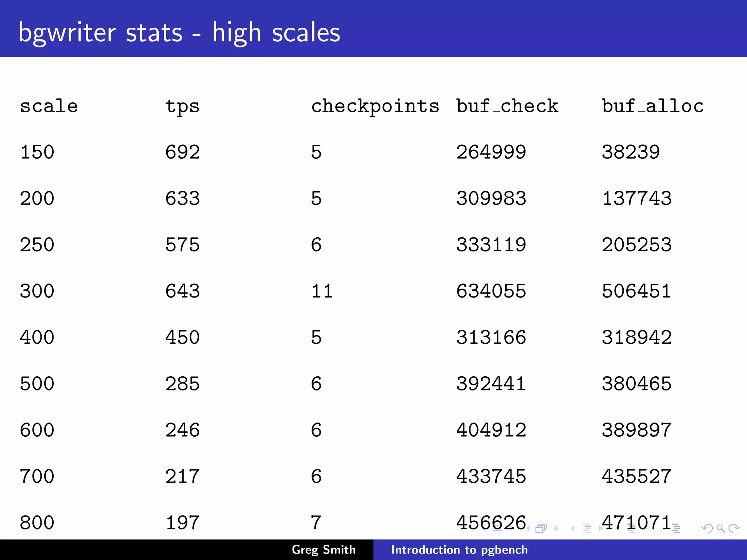Select the buf_check column header
The width and height of the screenshot is (747, 560).
pos(507,106)
